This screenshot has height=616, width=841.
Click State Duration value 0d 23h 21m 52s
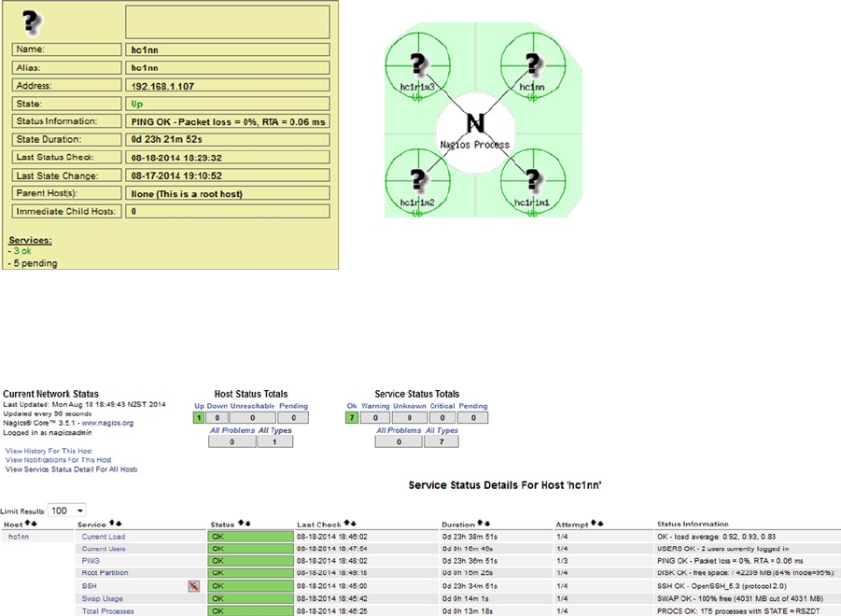point(167,139)
